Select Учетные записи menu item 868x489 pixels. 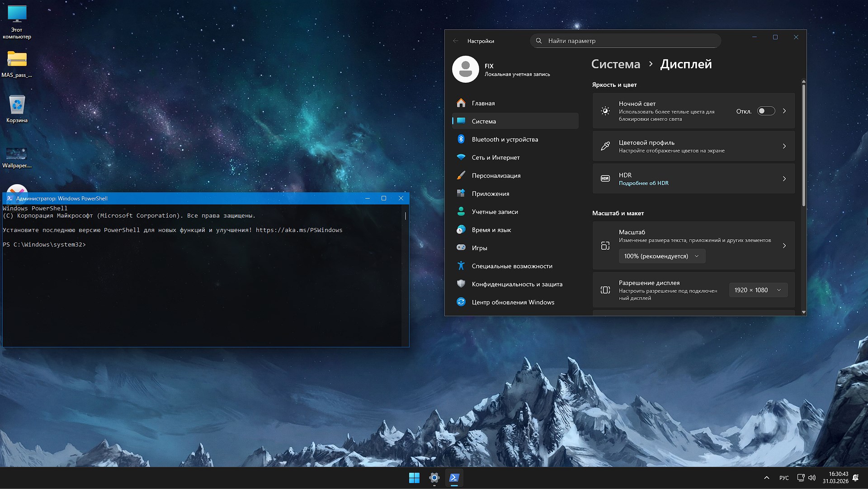[495, 212]
